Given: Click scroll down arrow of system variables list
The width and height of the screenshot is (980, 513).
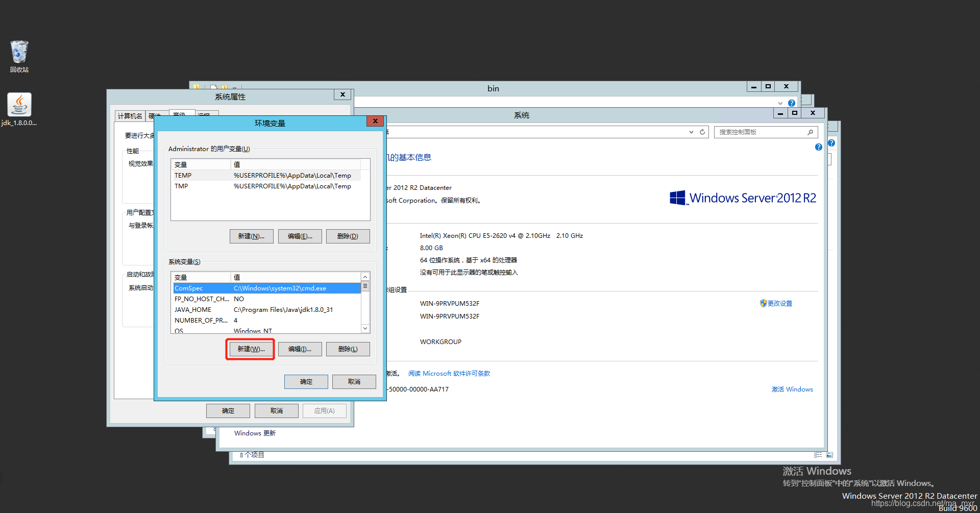Looking at the screenshot, I should 365,328.
